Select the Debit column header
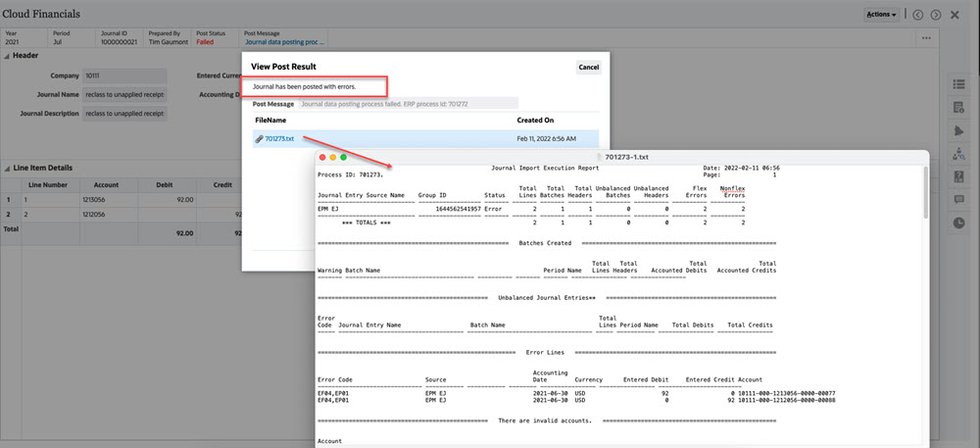 [x=165, y=185]
